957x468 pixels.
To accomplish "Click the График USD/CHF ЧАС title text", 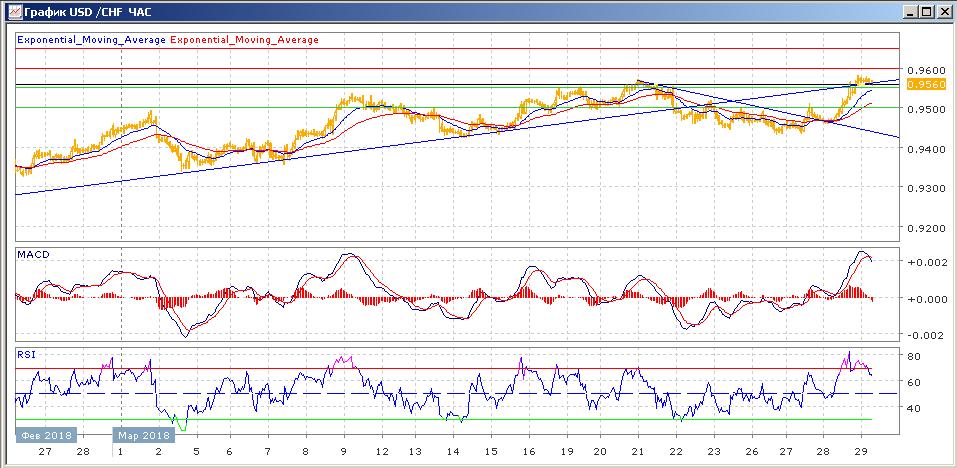I will coord(87,12).
